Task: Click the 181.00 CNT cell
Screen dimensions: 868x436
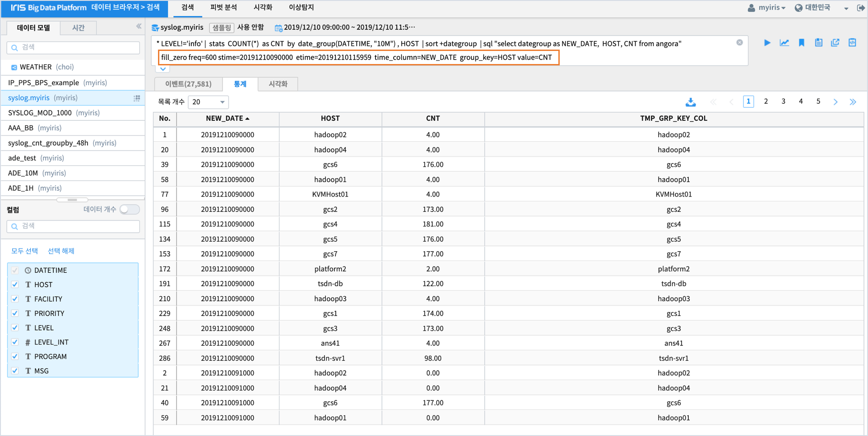Action: [x=433, y=224]
